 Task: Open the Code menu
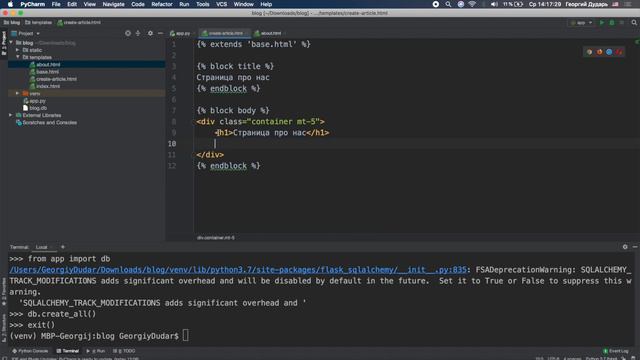click(x=138, y=4)
